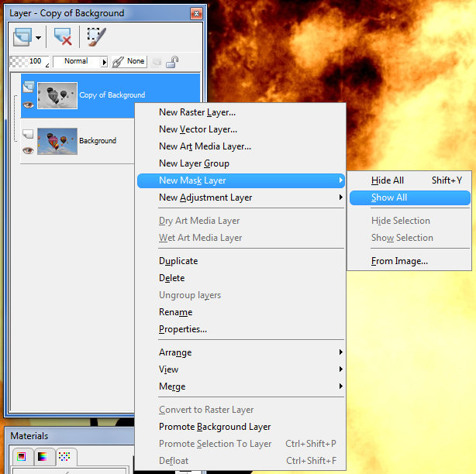The width and height of the screenshot is (476, 474).
Task: Open the Materials Rainbow tab icon
Action: (43, 457)
